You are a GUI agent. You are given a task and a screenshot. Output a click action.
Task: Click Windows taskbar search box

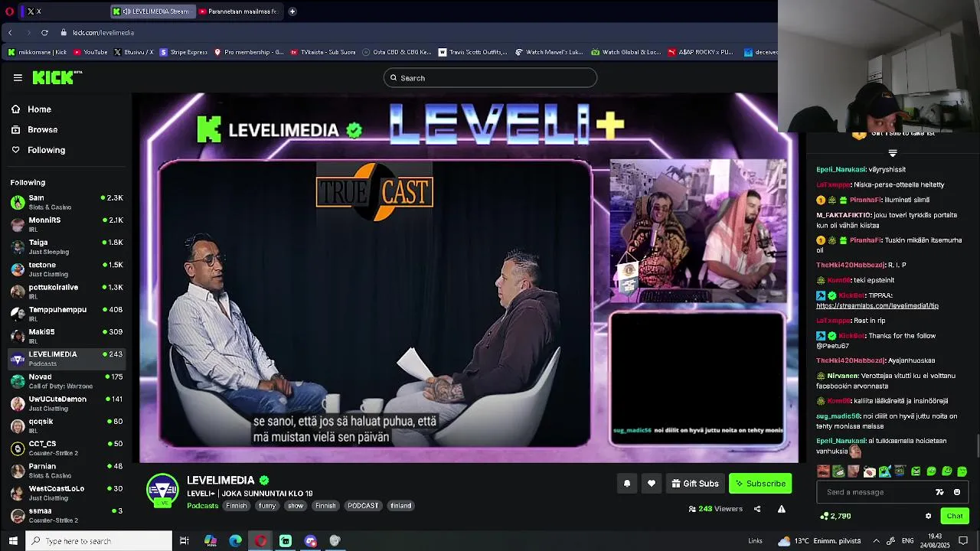tap(99, 540)
